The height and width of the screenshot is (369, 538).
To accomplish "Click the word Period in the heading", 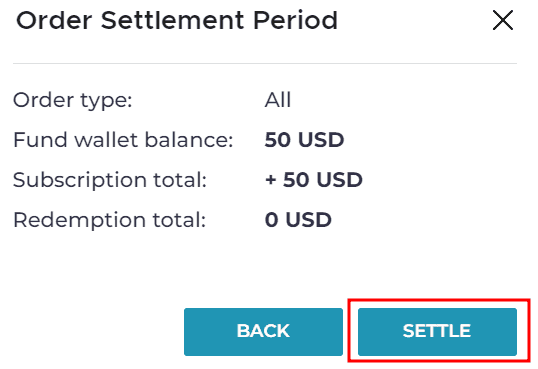I will coord(295,20).
